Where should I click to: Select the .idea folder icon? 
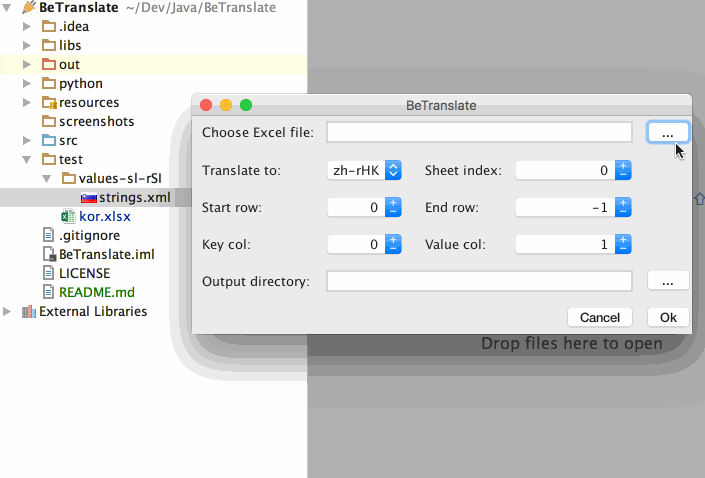tap(49, 27)
